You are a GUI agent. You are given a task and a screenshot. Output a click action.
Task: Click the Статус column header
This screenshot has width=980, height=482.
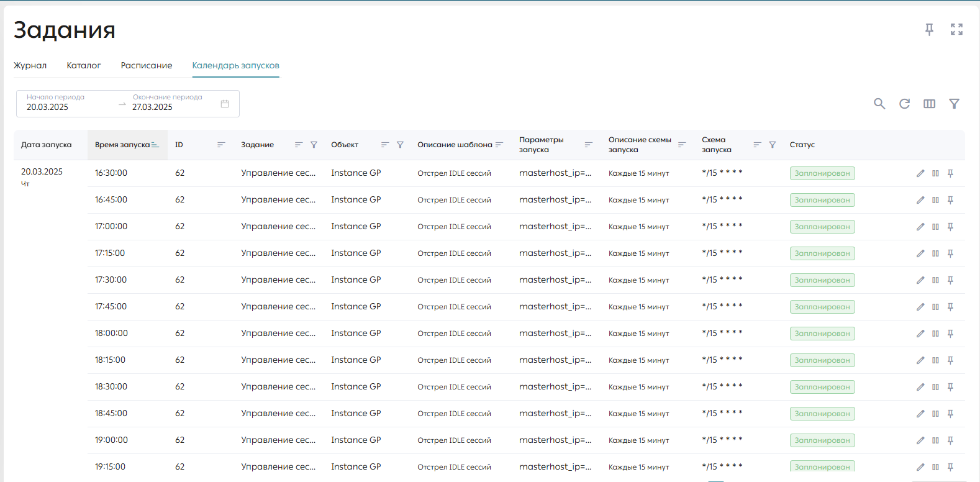802,145
